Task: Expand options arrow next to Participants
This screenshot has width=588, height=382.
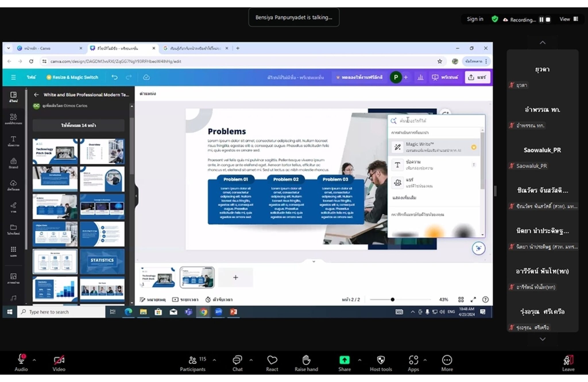Action: point(214,360)
